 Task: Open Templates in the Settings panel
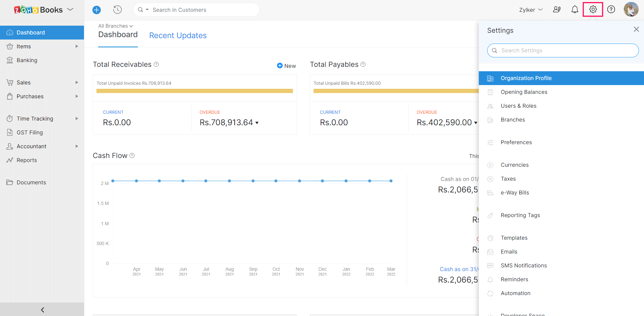tap(514, 238)
